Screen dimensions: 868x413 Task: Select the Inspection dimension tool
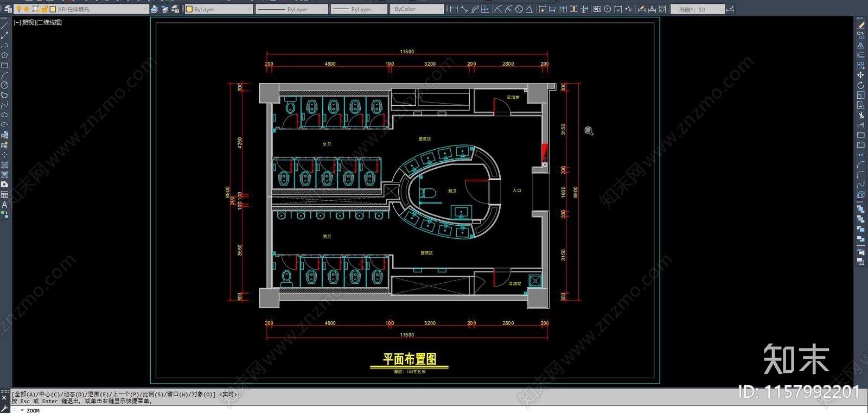(x=618, y=9)
